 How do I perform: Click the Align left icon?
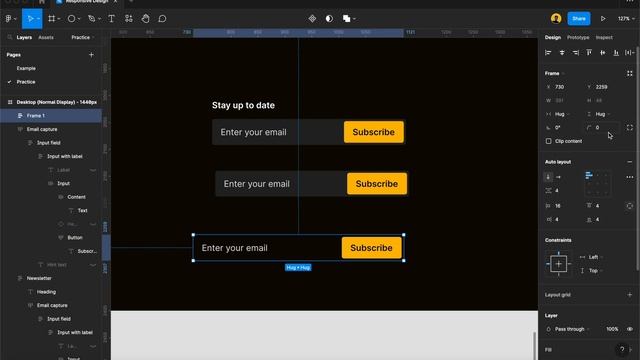(x=548, y=53)
